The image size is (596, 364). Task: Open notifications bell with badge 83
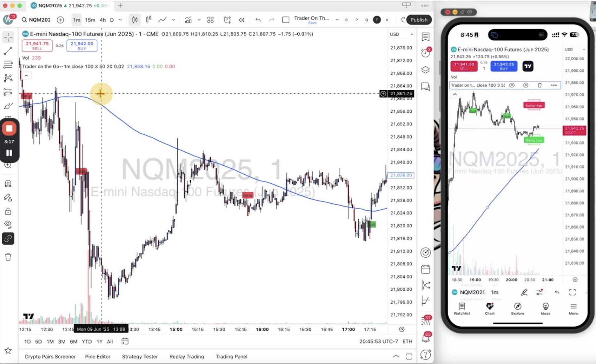[x=426, y=338]
